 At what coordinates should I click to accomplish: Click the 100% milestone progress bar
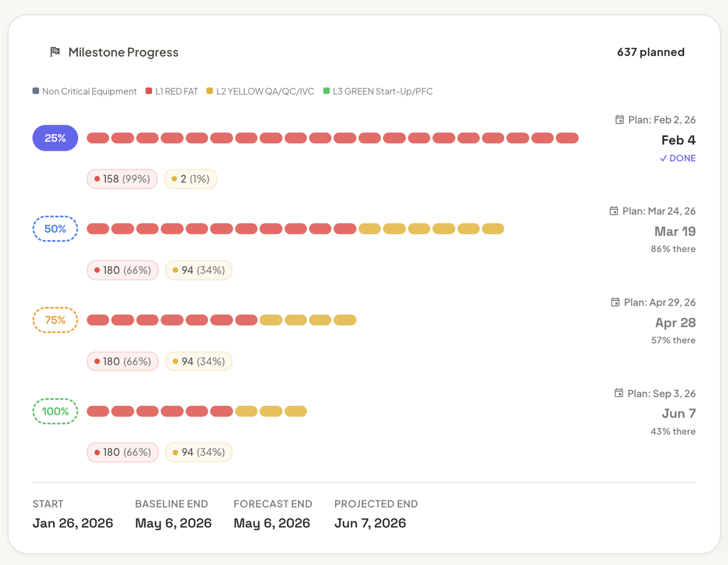pos(197,411)
